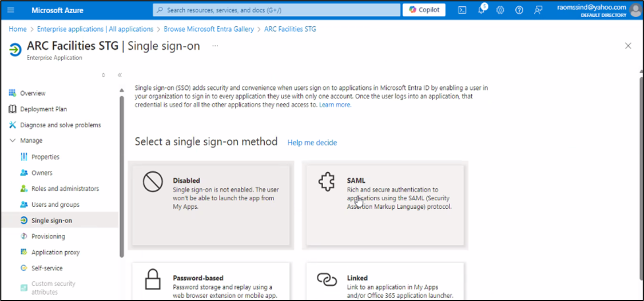
Task: Click 'Select a single sign-on method' heading
Action: [206, 142]
